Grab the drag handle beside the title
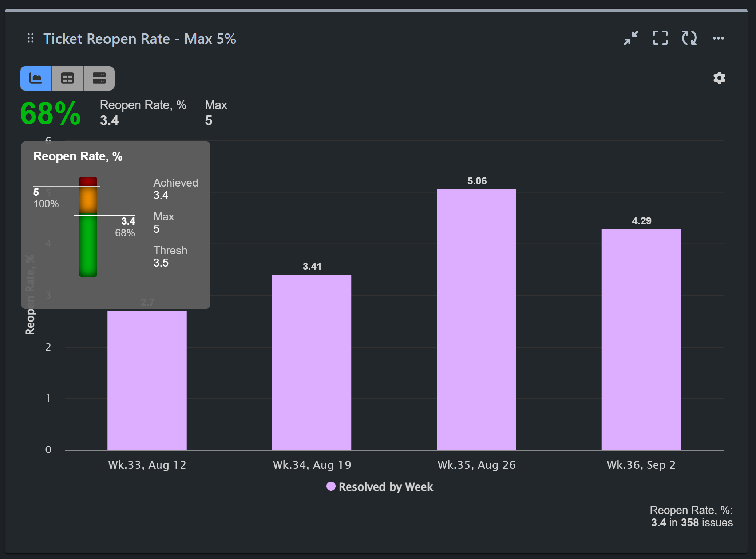The height and width of the screenshot is (559, 756). pos(30,38)
